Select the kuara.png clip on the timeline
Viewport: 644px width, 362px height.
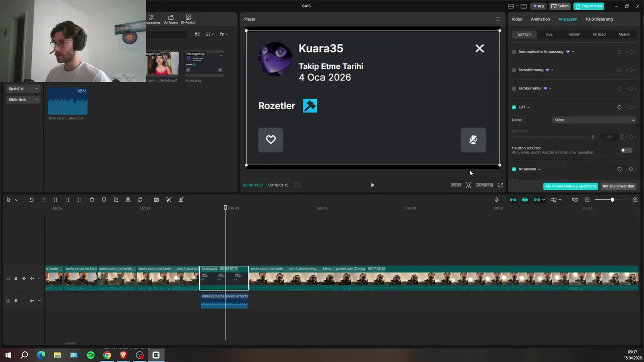[x=224, y=278]
